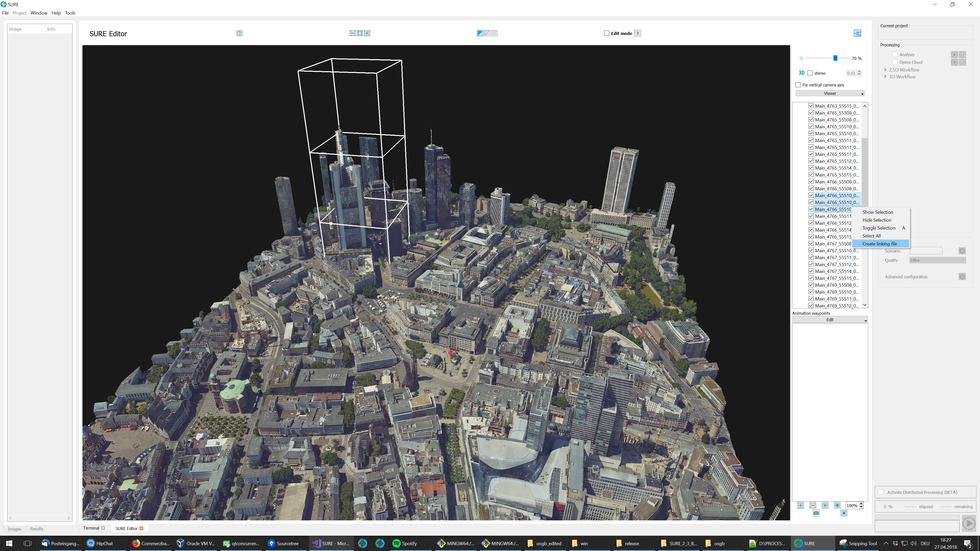980x551 pixels.
Task: Click the record animation icon with blue dot
Action: (844, 513)
